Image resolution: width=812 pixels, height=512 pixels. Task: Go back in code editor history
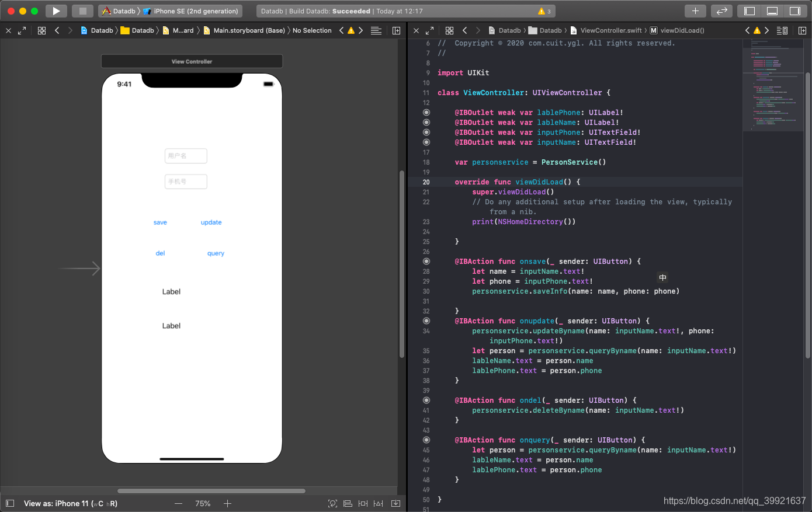(464, 30)
